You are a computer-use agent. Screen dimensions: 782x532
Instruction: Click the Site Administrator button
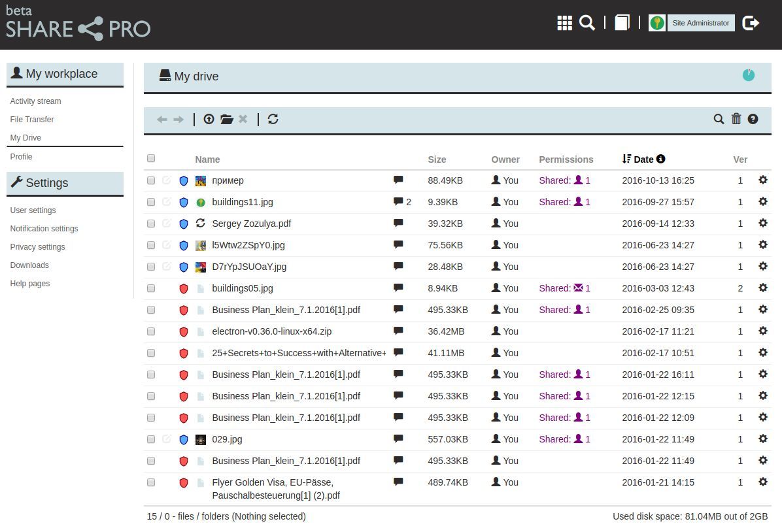700,23
